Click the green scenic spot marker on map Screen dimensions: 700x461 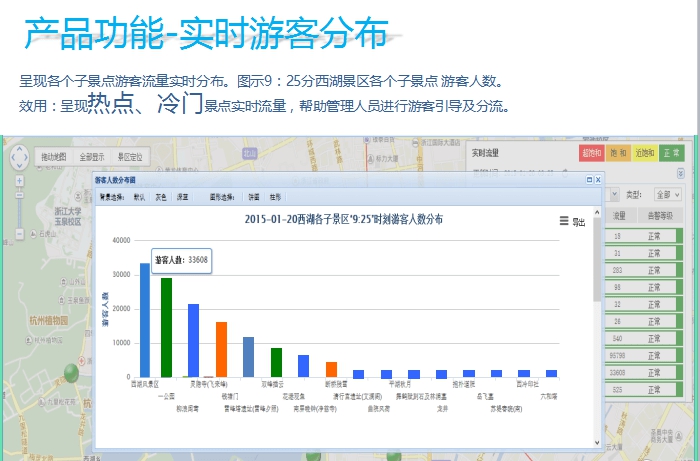tap(70, 373)
